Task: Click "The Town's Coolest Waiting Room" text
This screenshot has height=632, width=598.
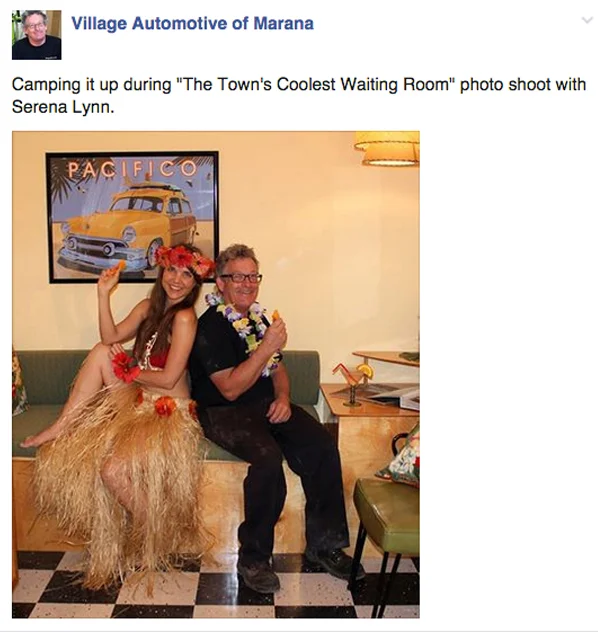Action: click(316, 85)
